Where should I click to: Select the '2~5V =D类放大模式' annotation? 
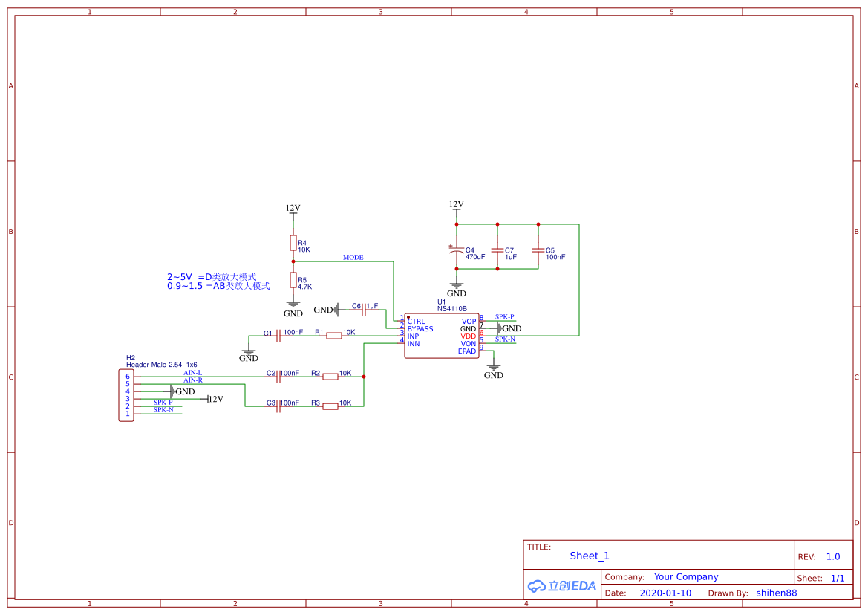click(212, 277)
